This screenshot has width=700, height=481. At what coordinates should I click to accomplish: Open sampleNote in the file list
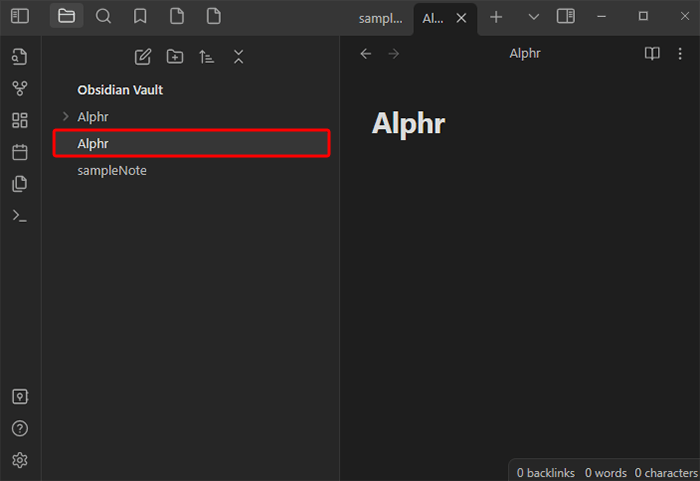[x=112, y=171]
